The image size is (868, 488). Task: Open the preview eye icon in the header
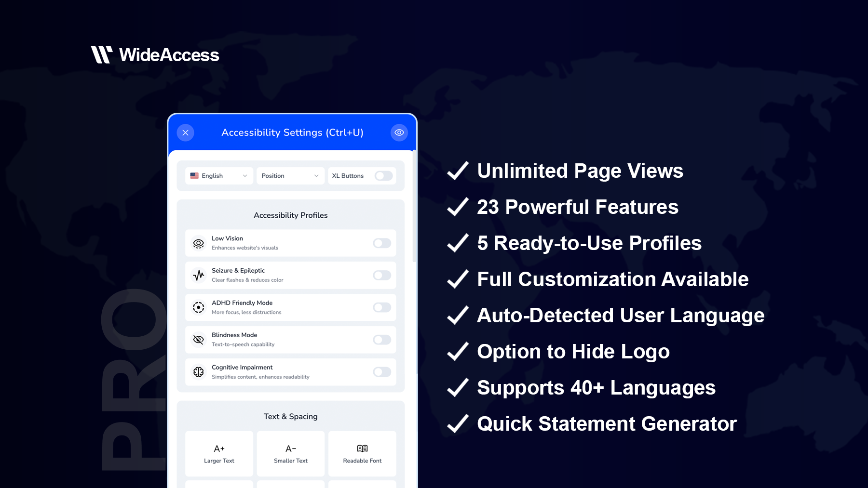[x=399, y=132]
